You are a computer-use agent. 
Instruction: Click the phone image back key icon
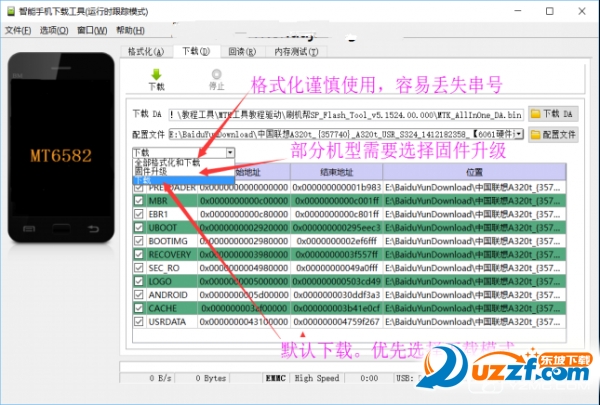tap(93, 229)
